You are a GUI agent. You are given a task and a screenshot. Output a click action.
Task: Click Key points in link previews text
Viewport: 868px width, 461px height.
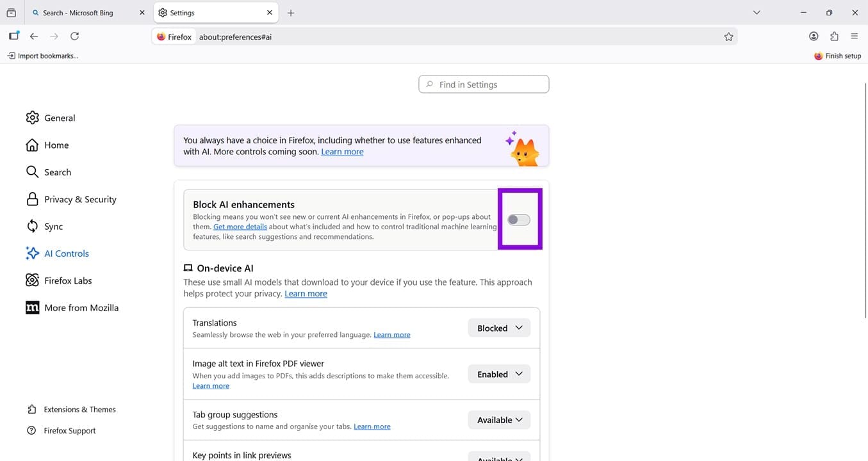click(x=242, y=456)
